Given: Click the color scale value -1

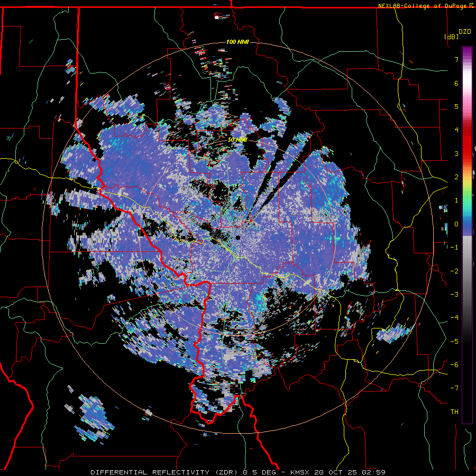Looking at the screenshot, I should 454,248.
